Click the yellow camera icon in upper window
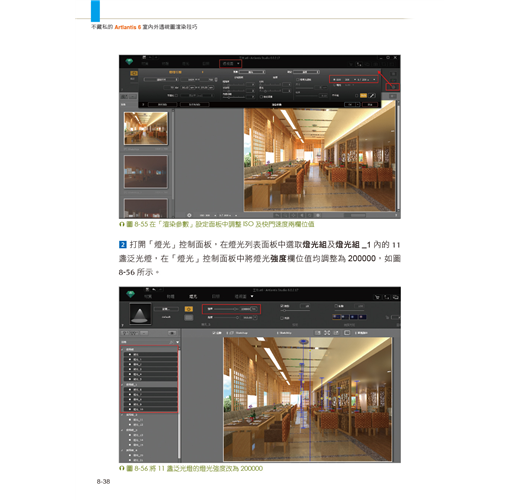Image resolution: width=520 pixels, height=500 pixels. 134,73
